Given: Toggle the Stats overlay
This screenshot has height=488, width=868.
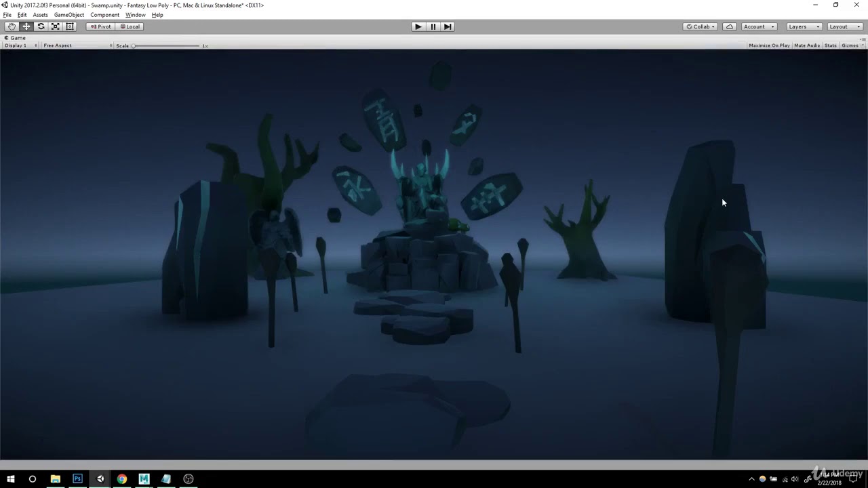Looking at the screenshot, I should [x=831, y=45].
